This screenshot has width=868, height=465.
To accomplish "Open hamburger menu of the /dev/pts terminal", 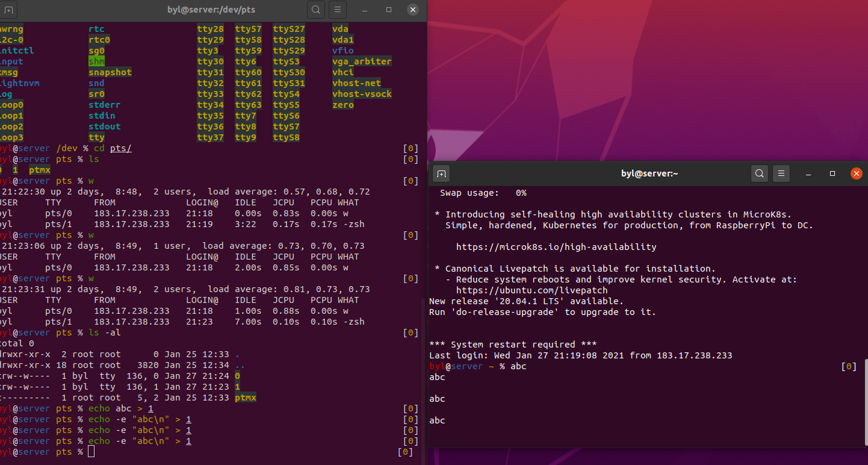I will pos(337,10).
